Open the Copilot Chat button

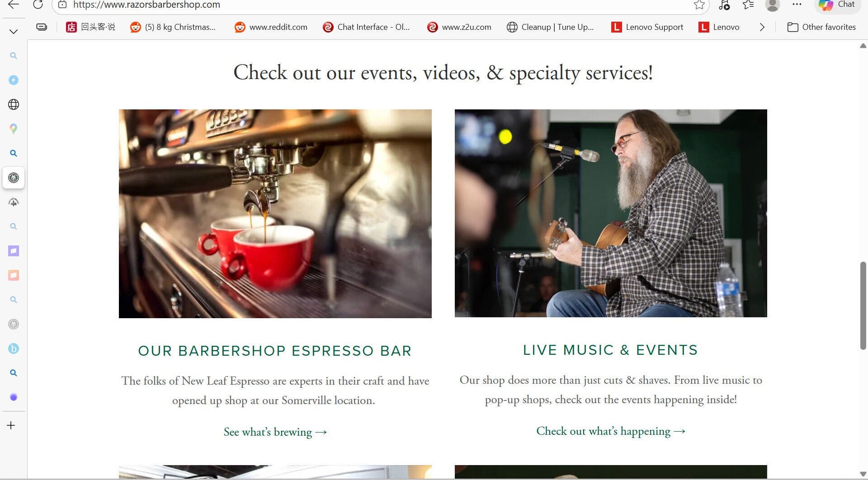coord(837,5)
